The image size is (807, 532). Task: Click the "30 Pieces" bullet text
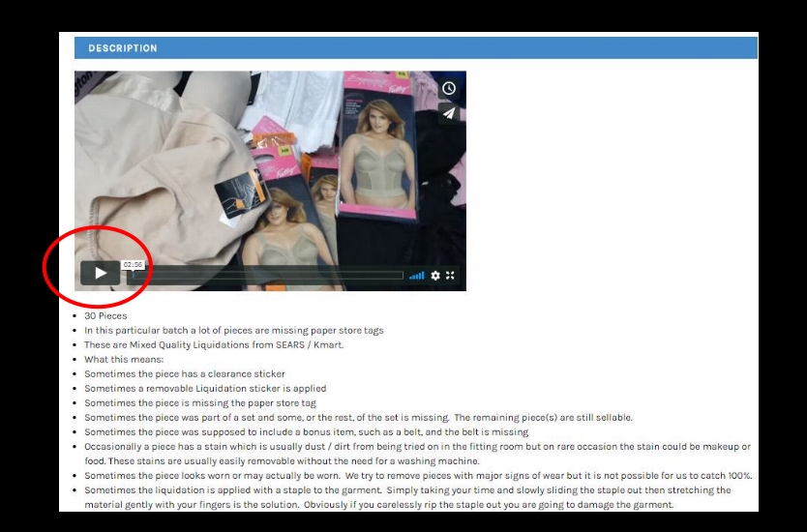coord(105,315)
